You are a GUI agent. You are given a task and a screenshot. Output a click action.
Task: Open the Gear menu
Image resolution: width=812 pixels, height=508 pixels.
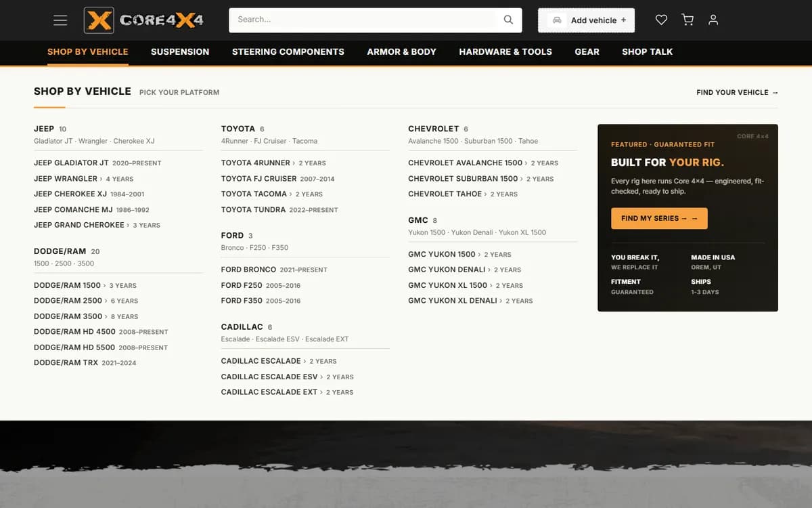[587, 51]
